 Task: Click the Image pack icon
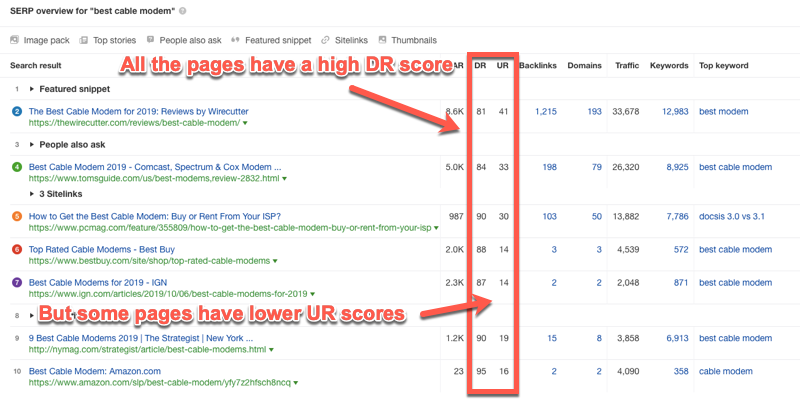pos(14,41)
